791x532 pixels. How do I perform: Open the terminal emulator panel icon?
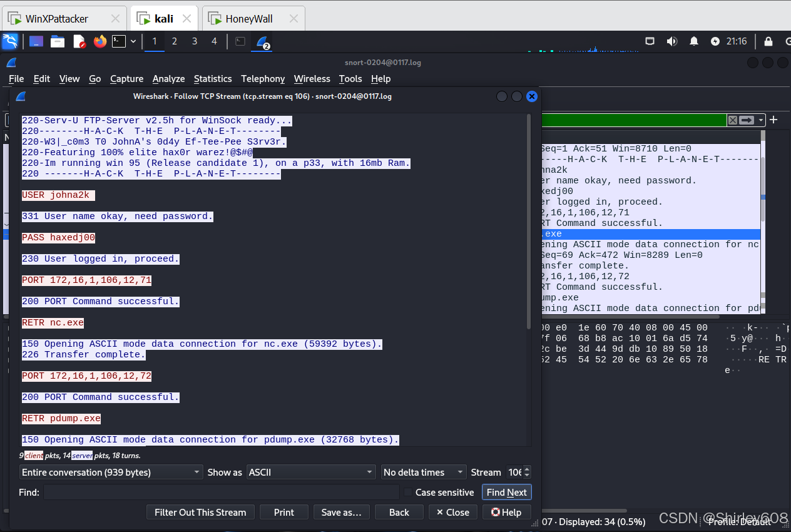click(x=119, y=41)
